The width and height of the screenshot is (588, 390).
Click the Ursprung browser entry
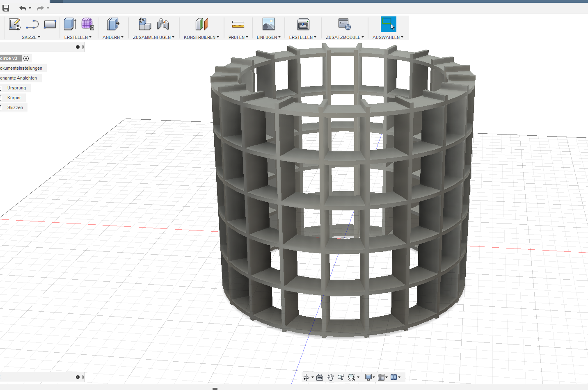tap(16, 88)
